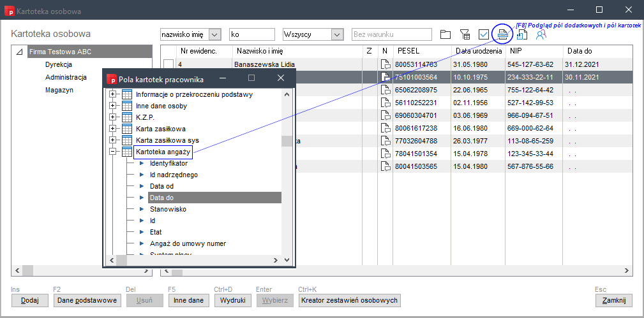Sort by the Data urodzenia column header
644x318 pixels.
click(479, 51)
